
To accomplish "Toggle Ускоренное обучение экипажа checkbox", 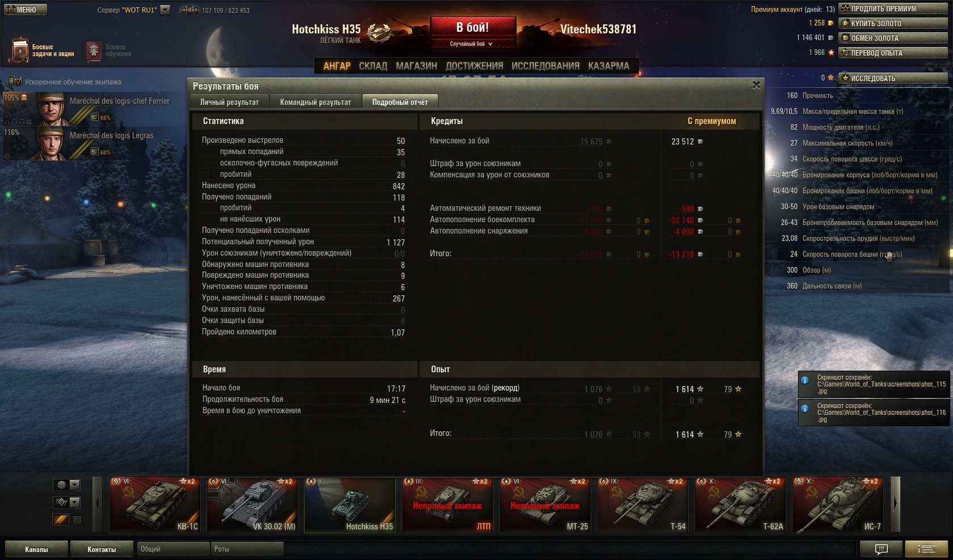I will (19, 82).
